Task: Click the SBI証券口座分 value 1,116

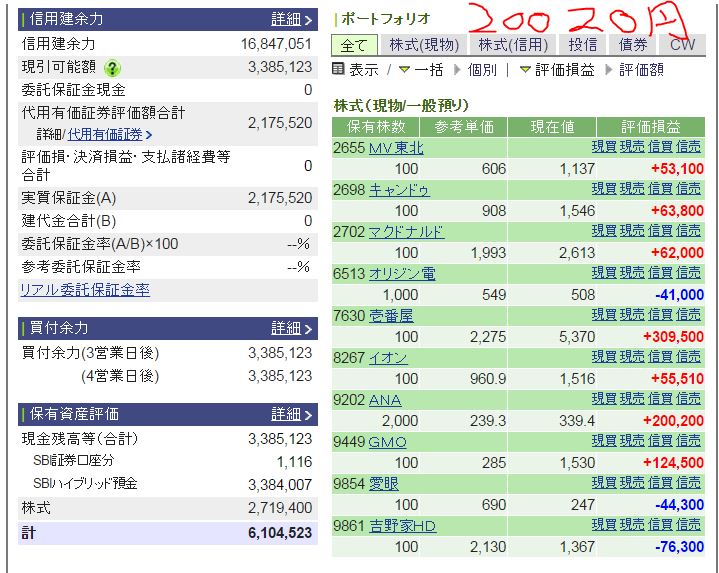Action: click(x=294, y=462)
